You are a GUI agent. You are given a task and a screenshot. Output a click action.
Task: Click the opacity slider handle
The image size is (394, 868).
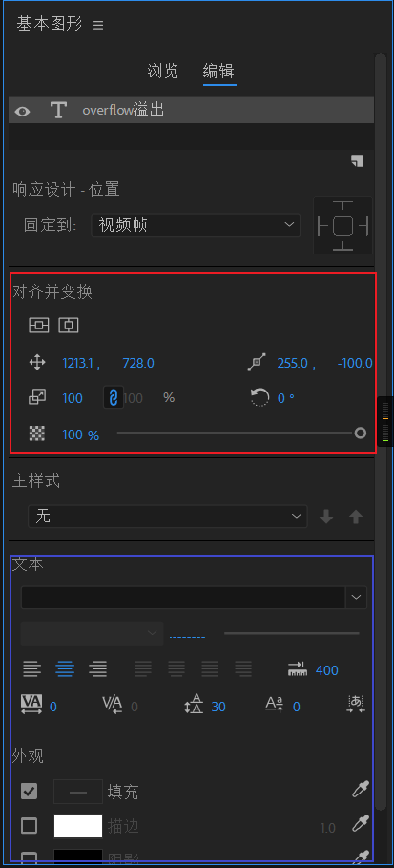(361, 433)
